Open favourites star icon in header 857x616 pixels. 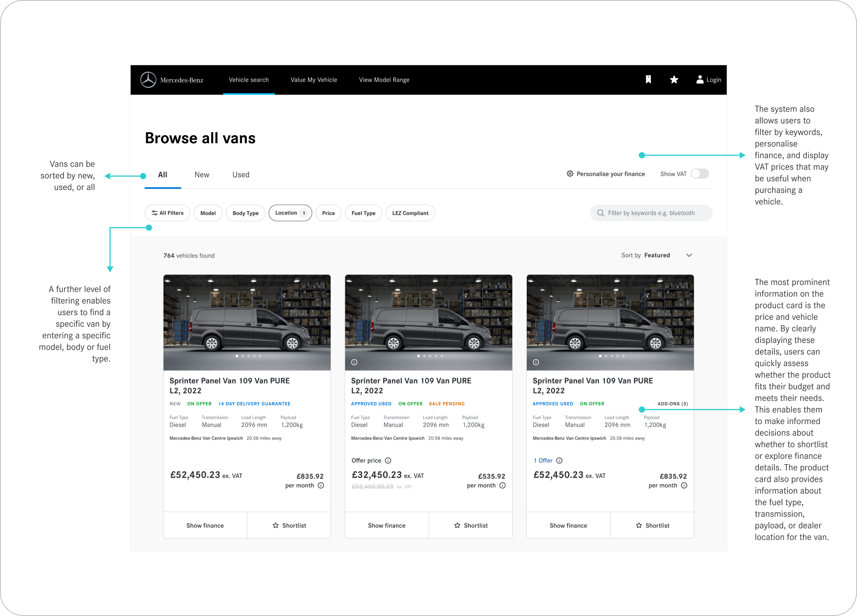click(x=674, y=80)
